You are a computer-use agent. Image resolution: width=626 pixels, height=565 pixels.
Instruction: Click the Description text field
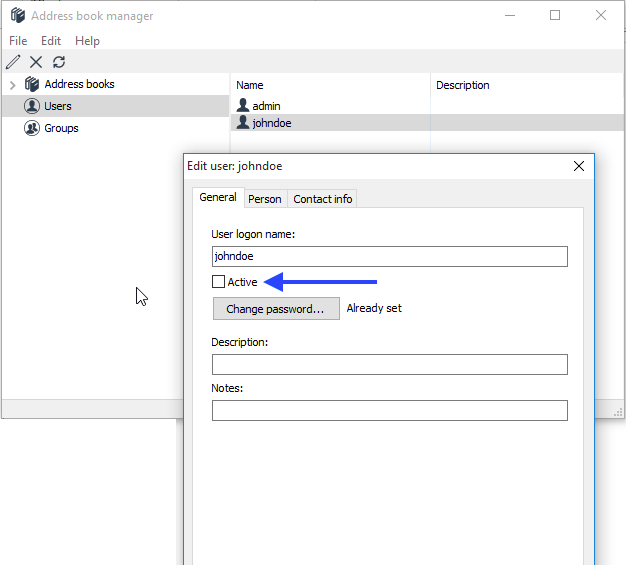pos(389,365)
